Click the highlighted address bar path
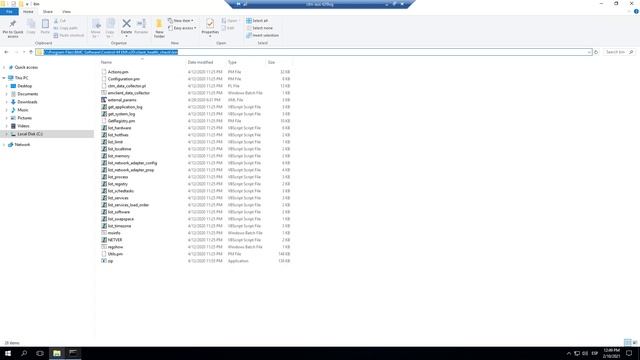 [111, 52]
